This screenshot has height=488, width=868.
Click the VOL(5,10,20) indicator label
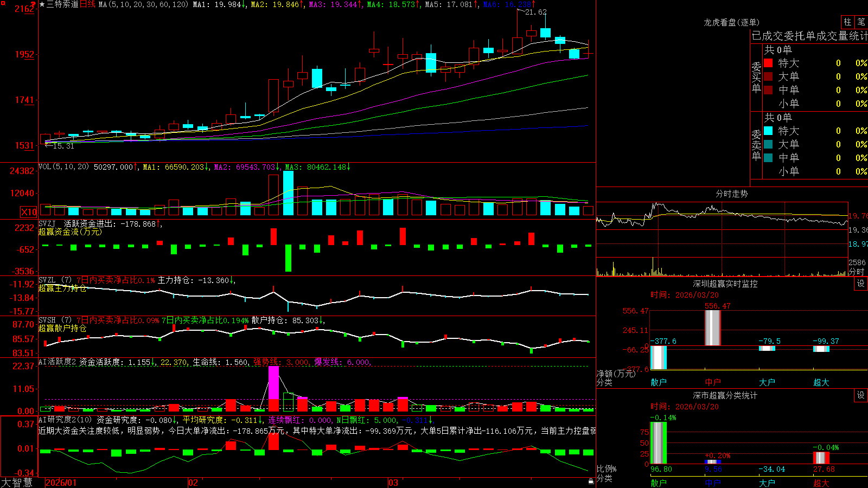coord(63,166)
